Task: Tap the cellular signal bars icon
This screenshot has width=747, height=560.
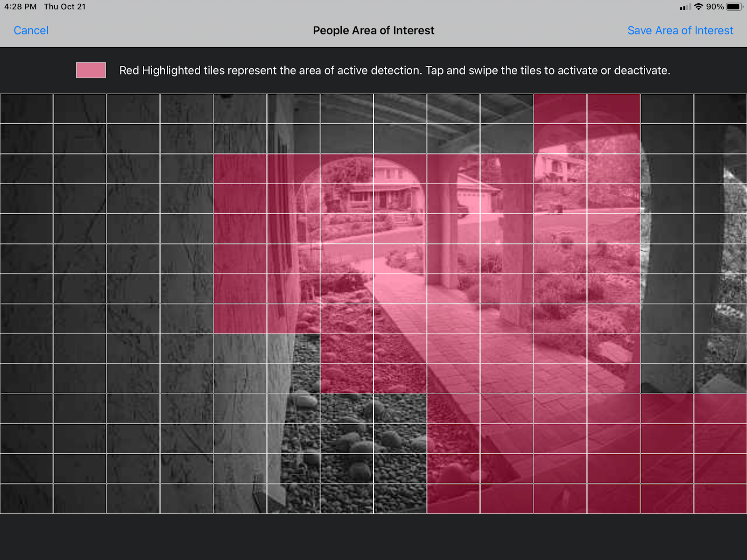Action: [685, 7]
